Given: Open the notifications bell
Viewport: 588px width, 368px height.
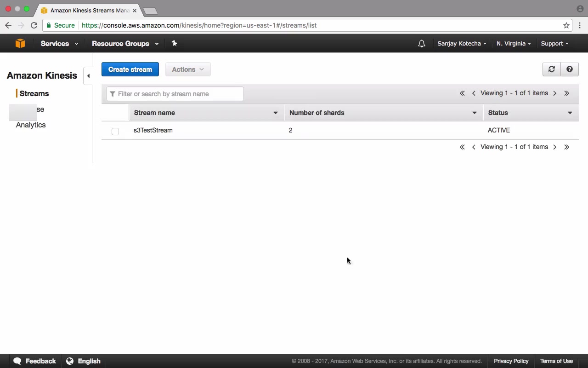Looking at the screenshot, I should tap(422, 44).
